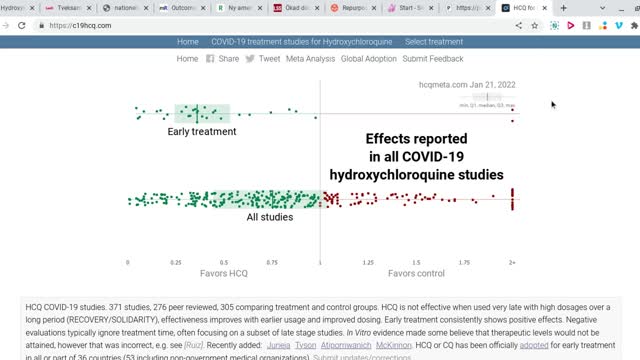Click 'hcqmeta.com Jan 21, 2022' text
This screenshot has height=360, width=640.
(x=467, y=85)
